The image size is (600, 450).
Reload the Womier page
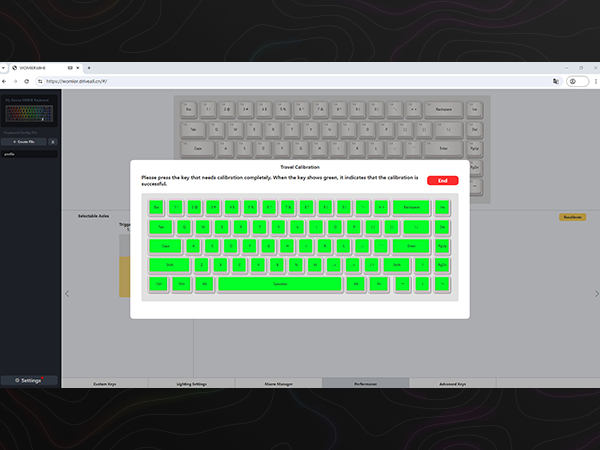(26, 81)
